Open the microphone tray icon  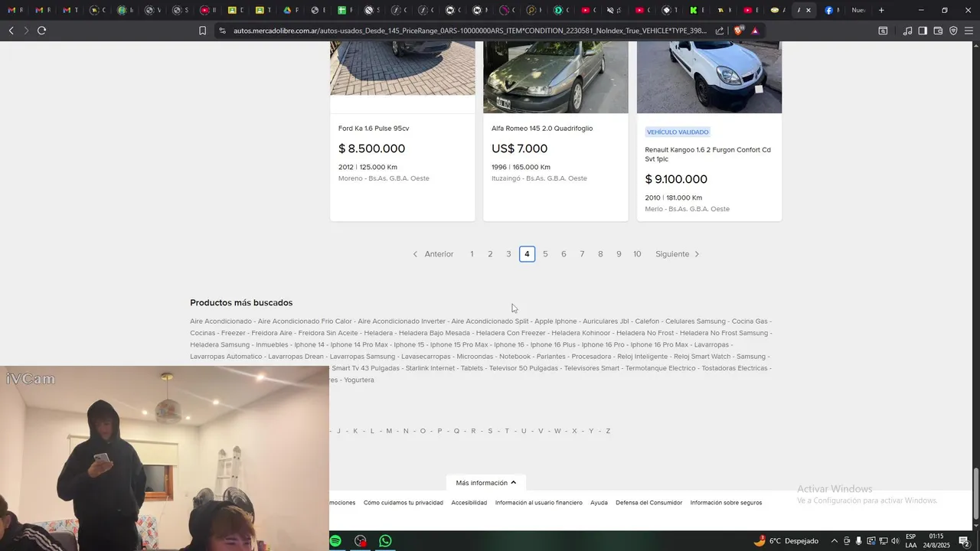tap(859, 541)
